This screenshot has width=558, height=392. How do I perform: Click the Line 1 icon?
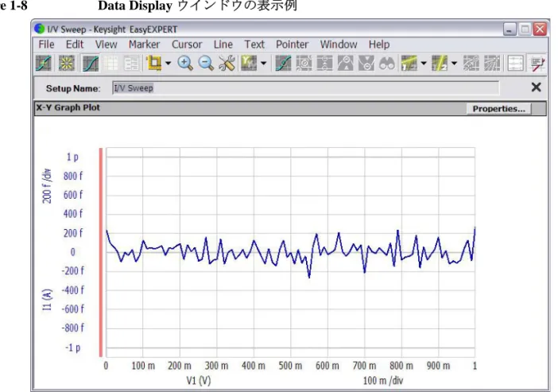click(409, 64)
